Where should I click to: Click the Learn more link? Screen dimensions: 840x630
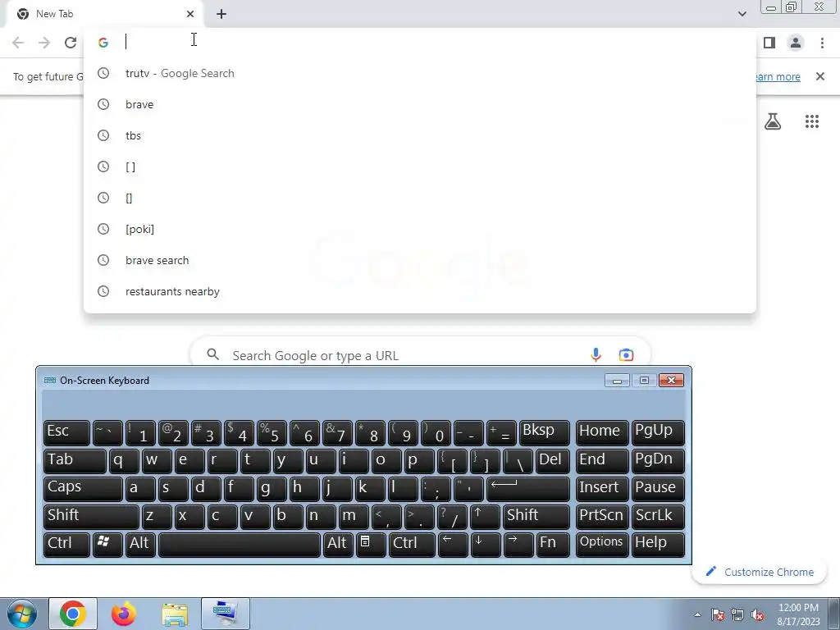pyautogui.click(x=778, y=76)
